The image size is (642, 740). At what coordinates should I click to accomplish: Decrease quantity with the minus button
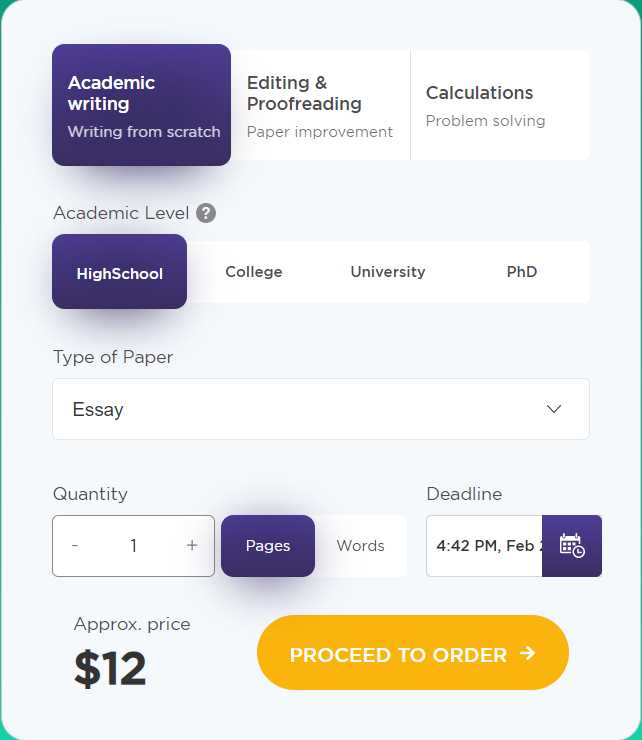click(75, 546)
